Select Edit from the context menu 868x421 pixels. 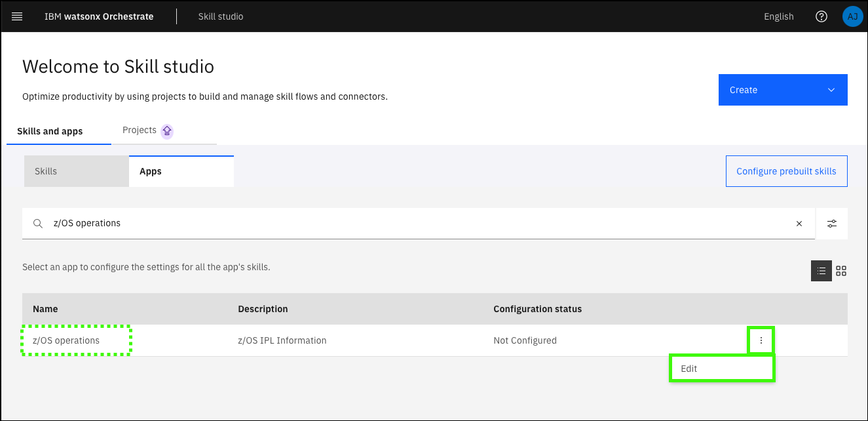click(721, 369)
